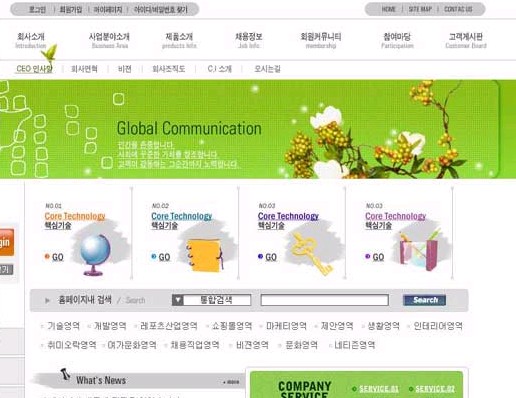Select the 쇼핑몰영역 category link
The width and height of the screenshot is (516, 398).
pos(232,326)
